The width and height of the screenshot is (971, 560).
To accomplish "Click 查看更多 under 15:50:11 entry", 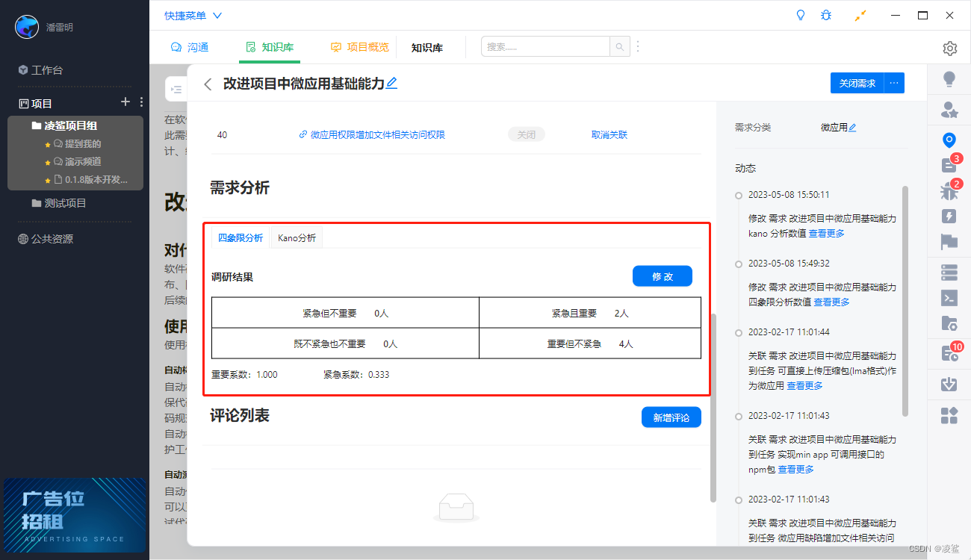I will 827,234.
